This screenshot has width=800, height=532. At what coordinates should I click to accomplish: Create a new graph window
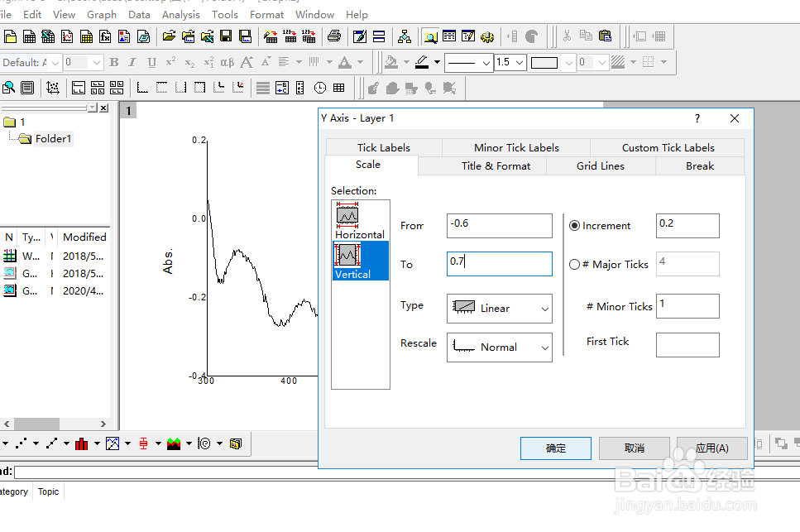[67, 36]
